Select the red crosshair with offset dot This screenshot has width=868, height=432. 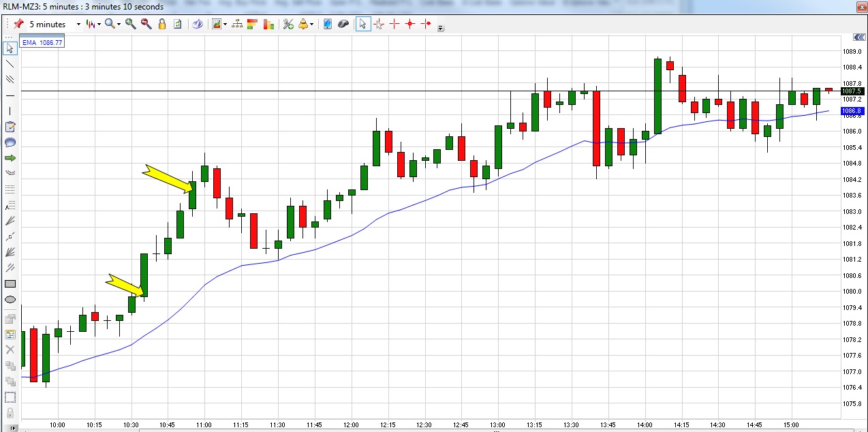point(427,24)
